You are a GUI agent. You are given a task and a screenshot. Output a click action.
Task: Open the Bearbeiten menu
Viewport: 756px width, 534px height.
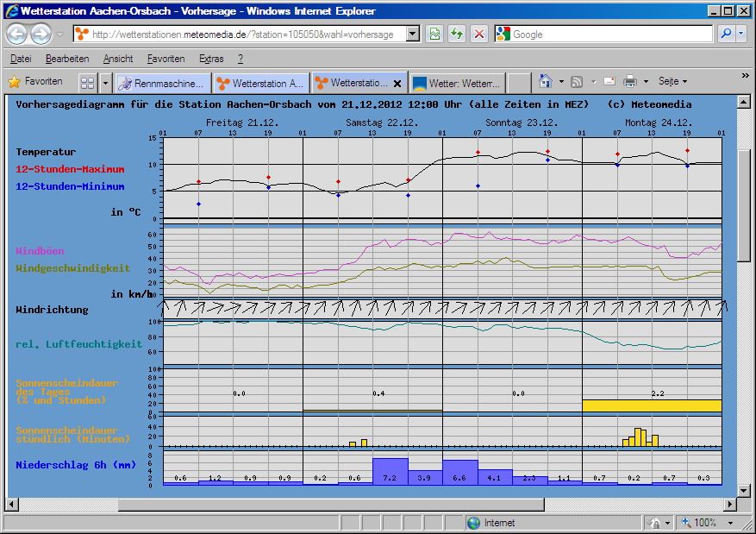coord(67,59)
